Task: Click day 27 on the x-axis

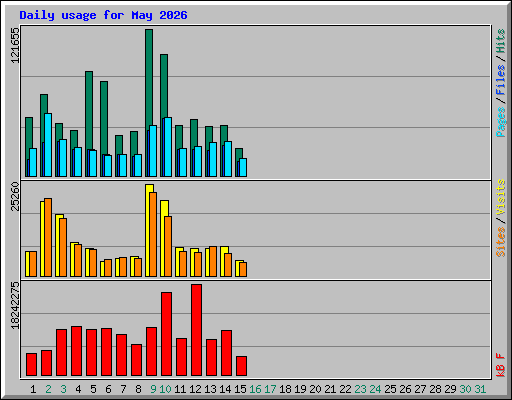Action: point(420,389)
